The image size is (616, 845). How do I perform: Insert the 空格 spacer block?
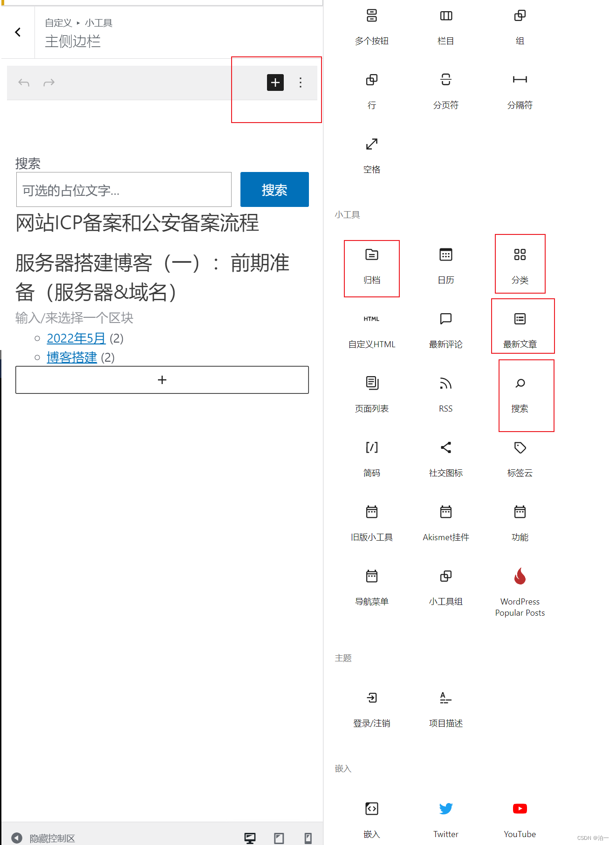pos(371,156)
